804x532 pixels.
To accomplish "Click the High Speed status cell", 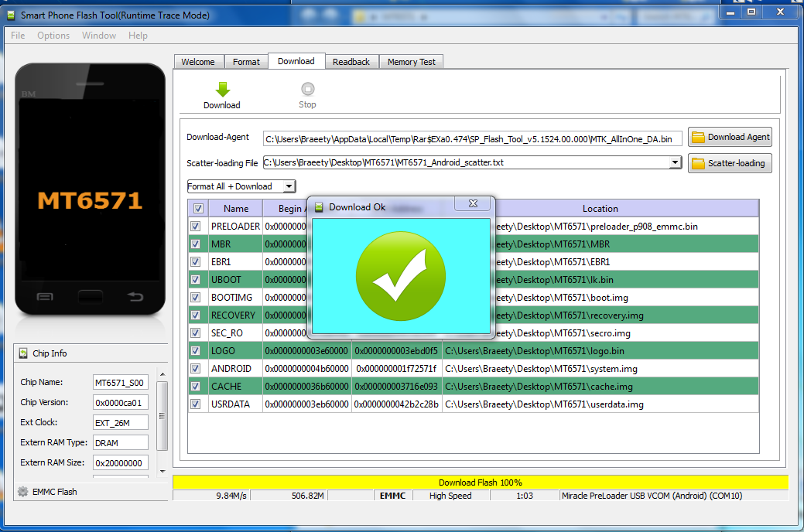I will 450,496.
